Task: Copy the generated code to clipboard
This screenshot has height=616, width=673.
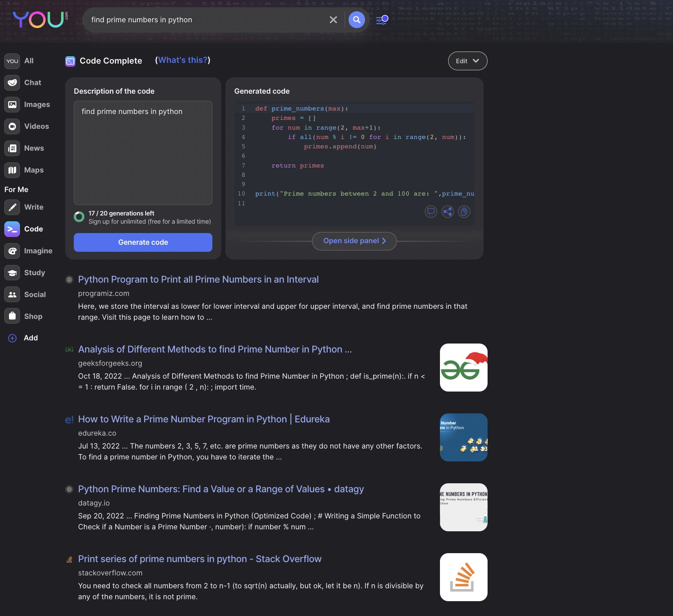Action: coord(464,212)
